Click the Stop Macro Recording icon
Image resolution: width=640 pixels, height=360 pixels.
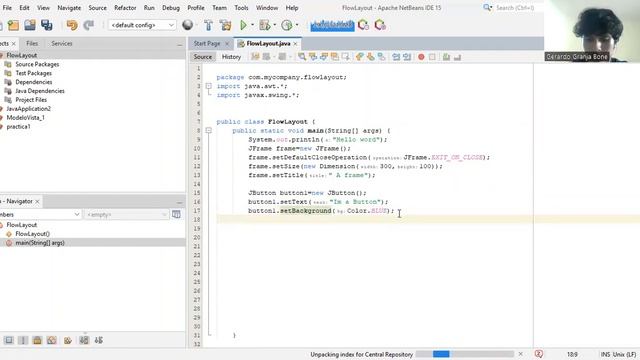click(432, 57)
